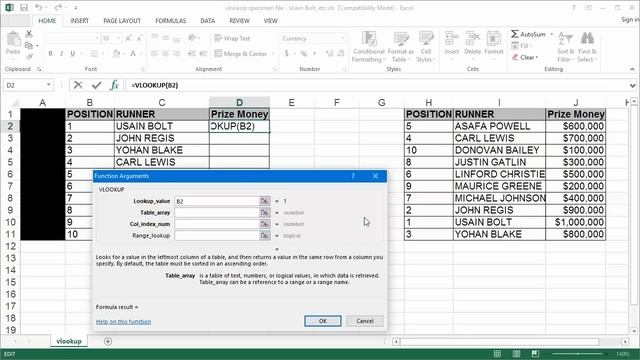Screen dimensions: 640x360
Task: Click the Save icon in quick access toolbar
Action: [x=24, y=7]
